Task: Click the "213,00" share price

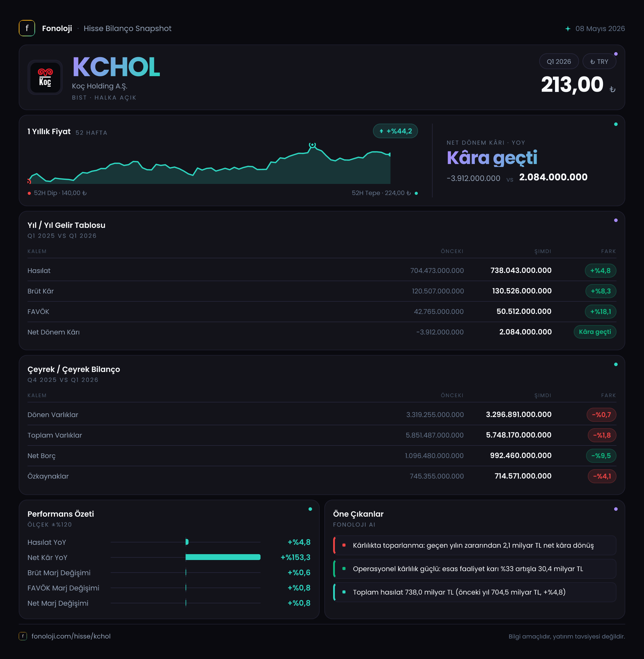Action: point(572,84)
